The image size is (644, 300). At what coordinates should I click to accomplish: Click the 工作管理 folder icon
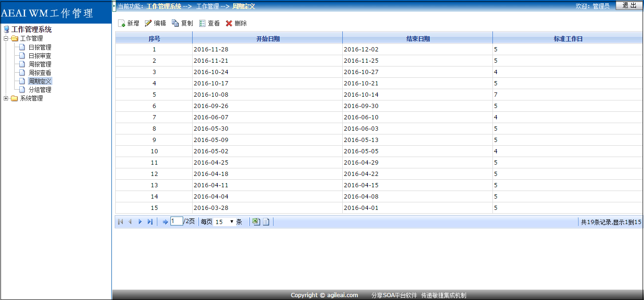(15, 38)
